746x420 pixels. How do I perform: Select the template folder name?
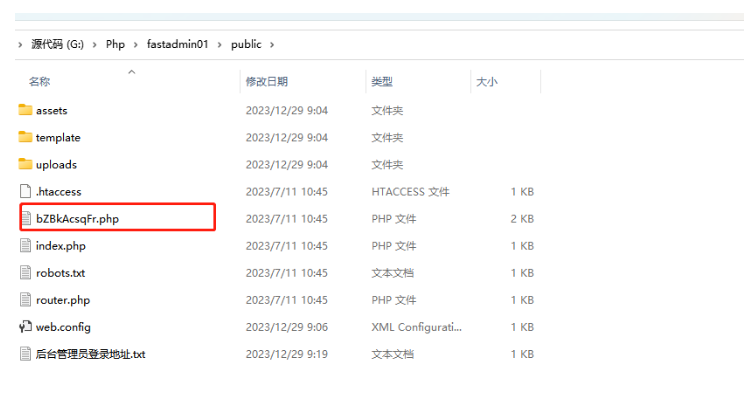[58, 138]
